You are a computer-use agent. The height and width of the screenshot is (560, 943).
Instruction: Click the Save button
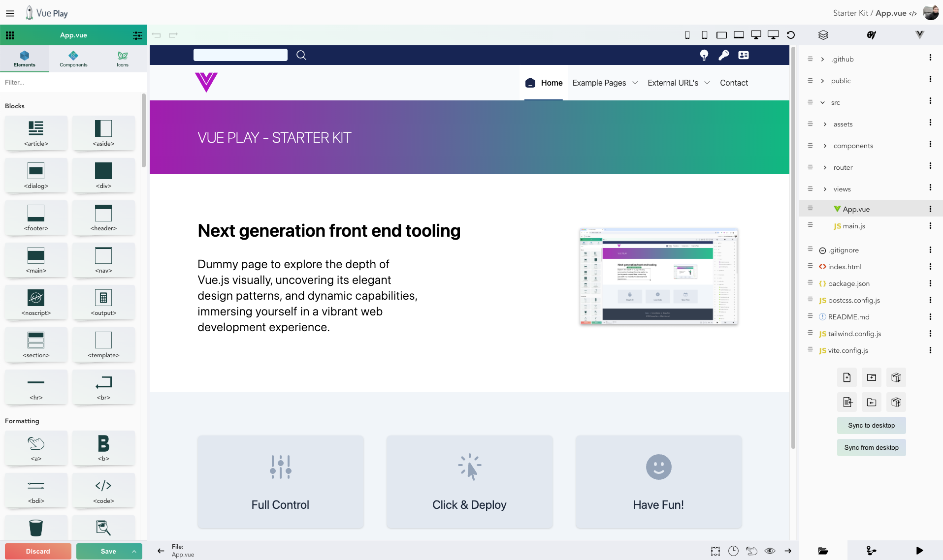click(108, 551)
